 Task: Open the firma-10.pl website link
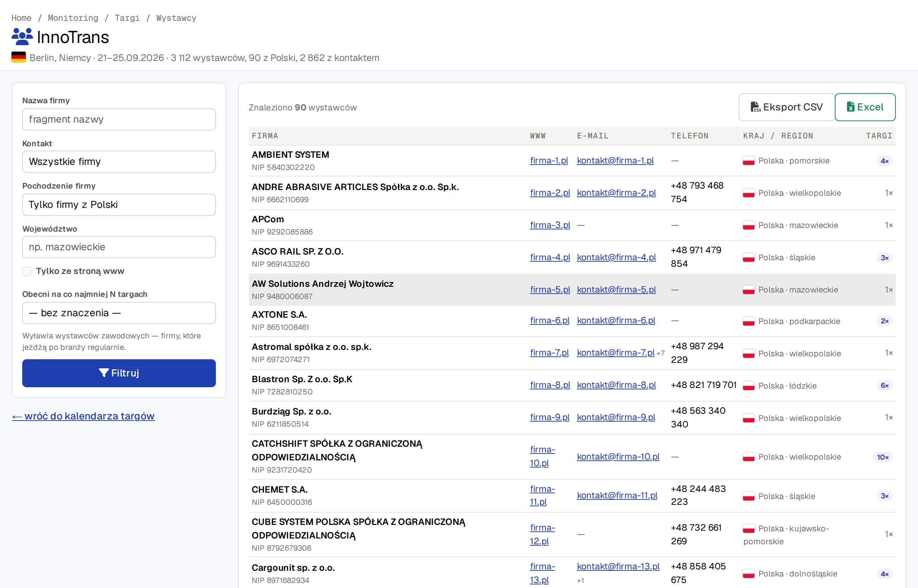(542, 456)
